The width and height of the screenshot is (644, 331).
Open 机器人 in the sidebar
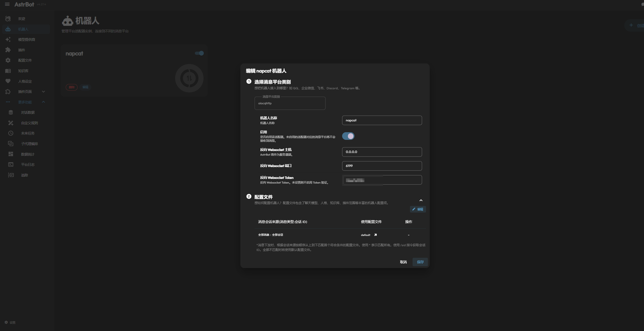click(26, 29)
